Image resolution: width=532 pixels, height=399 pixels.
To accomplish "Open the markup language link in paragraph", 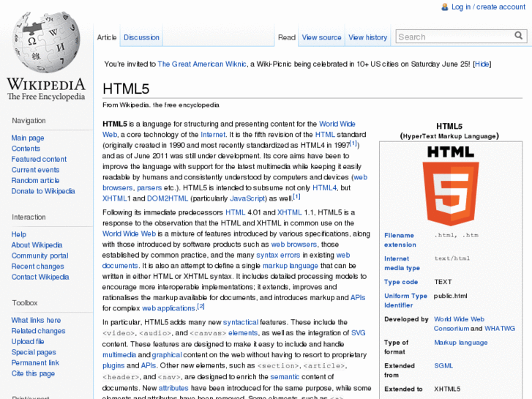I will (x=291, y=266).
